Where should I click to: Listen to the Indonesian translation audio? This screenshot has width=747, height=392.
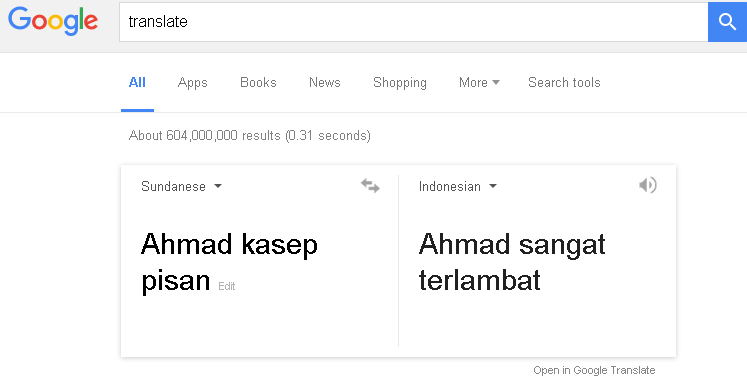[648, 185]
